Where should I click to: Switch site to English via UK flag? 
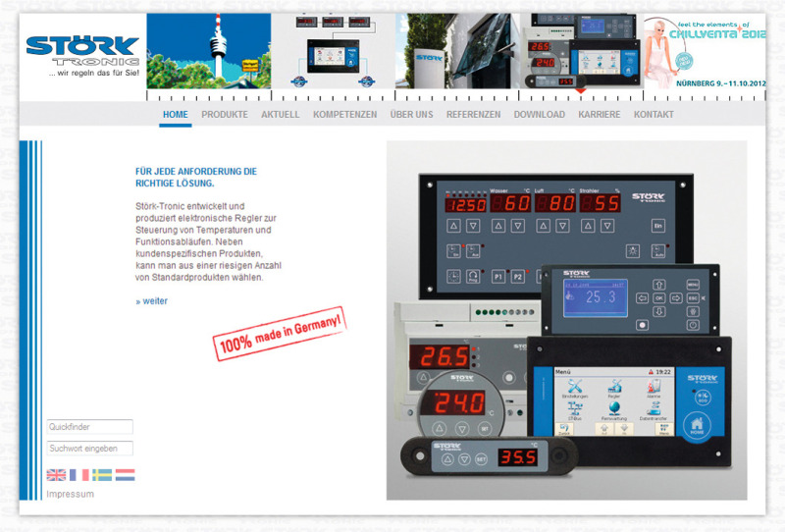[x=56, y=475]
